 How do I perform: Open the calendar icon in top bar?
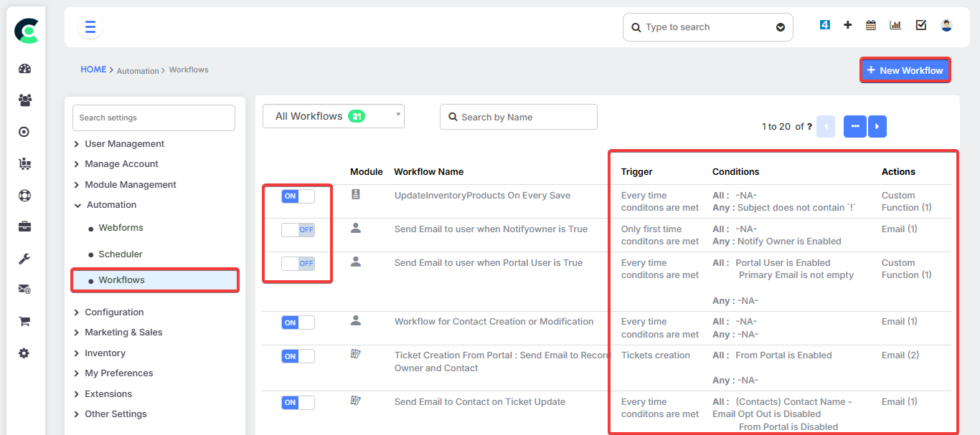[x=871, y=26]
